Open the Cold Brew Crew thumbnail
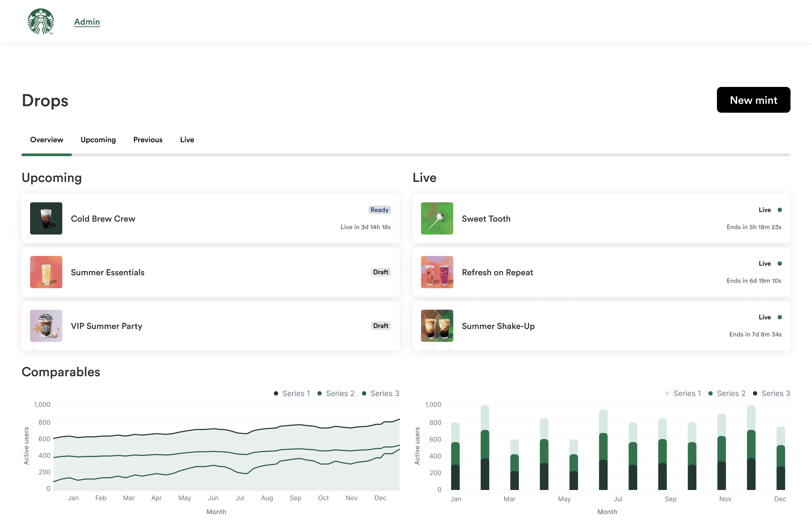Screen dimensions: 812x527 tap(46, 218)
